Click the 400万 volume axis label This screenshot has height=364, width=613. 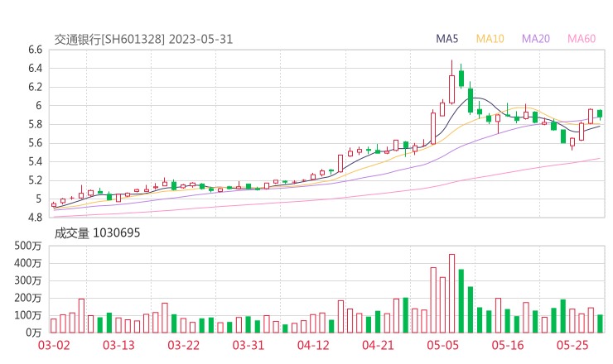point(28,263)
